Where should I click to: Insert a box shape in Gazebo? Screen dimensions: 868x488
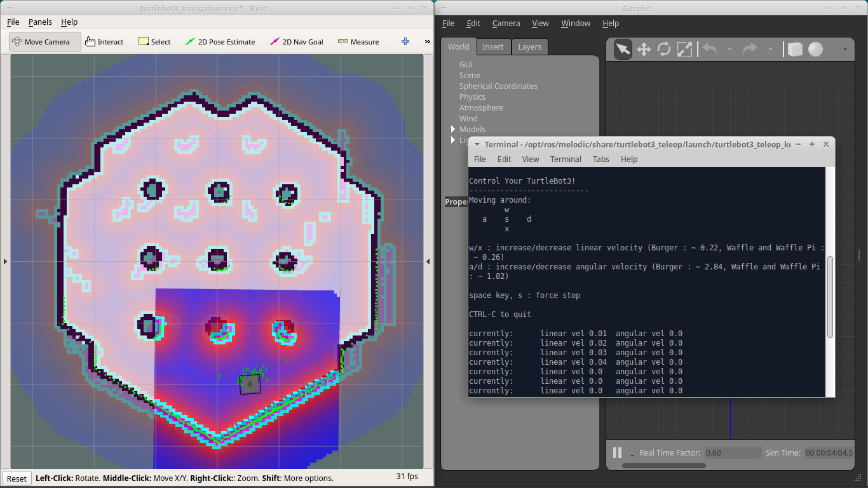795,49
